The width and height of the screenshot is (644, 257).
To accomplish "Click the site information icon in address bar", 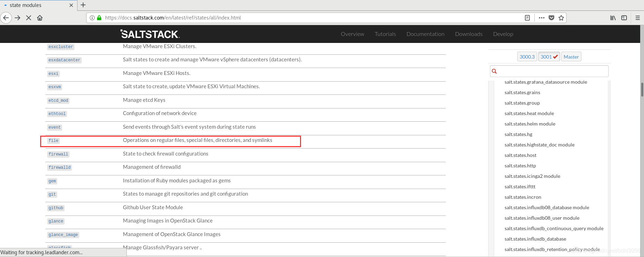I will [92, 18].
